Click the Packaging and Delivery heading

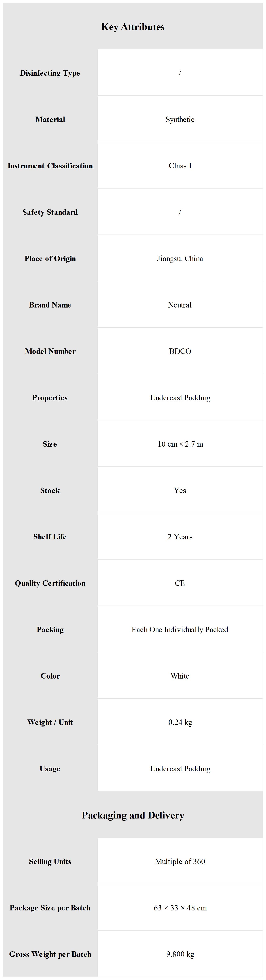pos(133,815)
